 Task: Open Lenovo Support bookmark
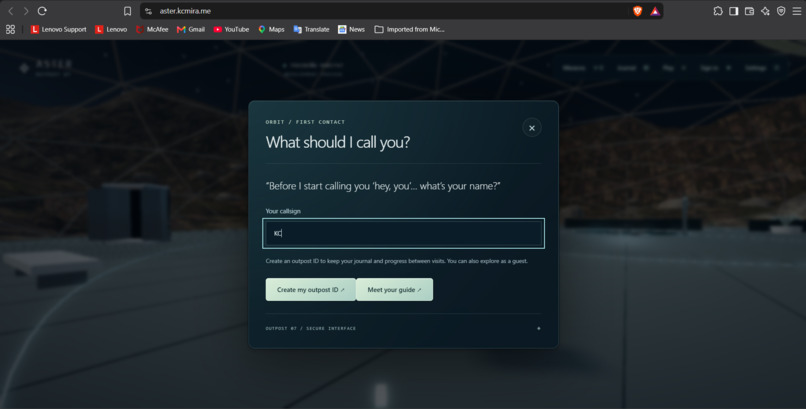(59, 29)
